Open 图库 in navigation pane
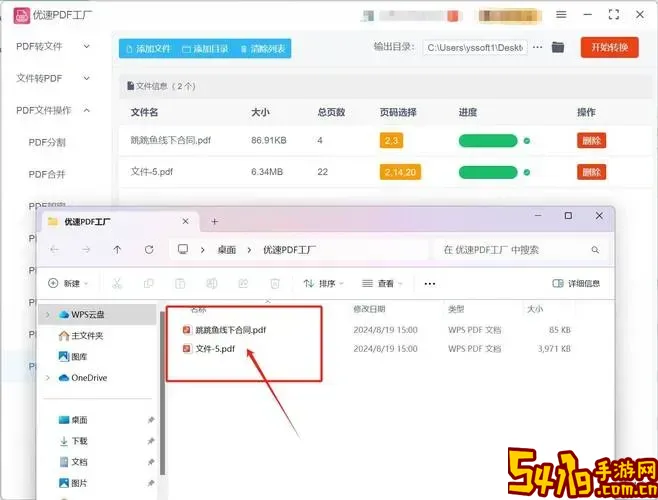This screenshot has height=500, width=658. coord(73,356)
